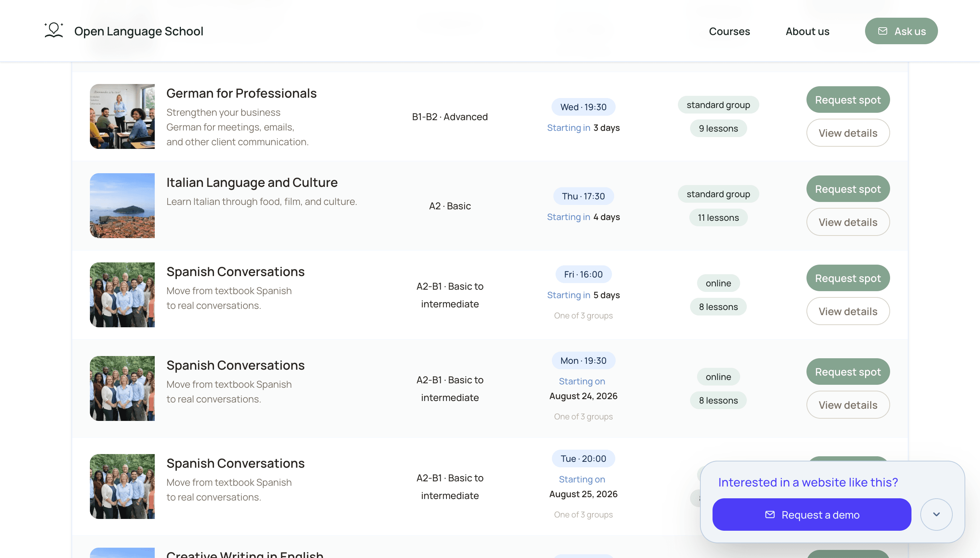Screen dimensions: 980x558
Task: Click the August 25, 2026 start date
Action: click(x=583, y=494)
